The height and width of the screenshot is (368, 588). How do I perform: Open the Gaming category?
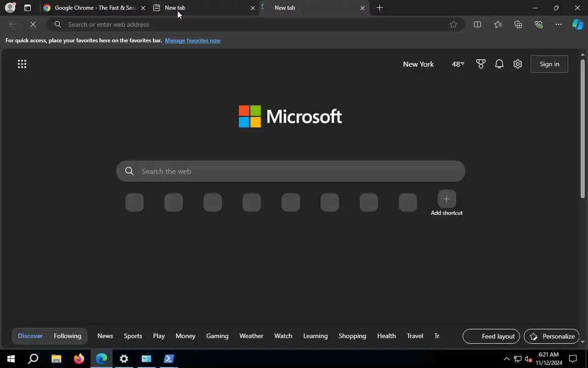pos(217,336)
